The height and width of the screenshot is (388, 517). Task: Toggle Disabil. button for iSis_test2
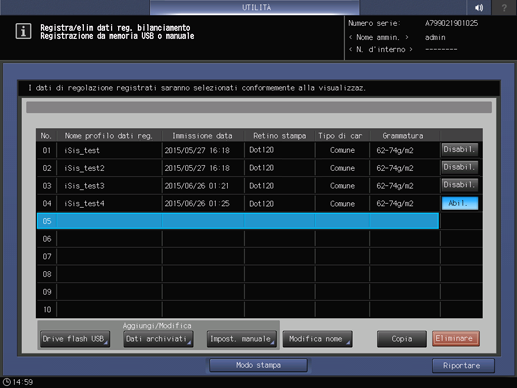click(460, 167)
